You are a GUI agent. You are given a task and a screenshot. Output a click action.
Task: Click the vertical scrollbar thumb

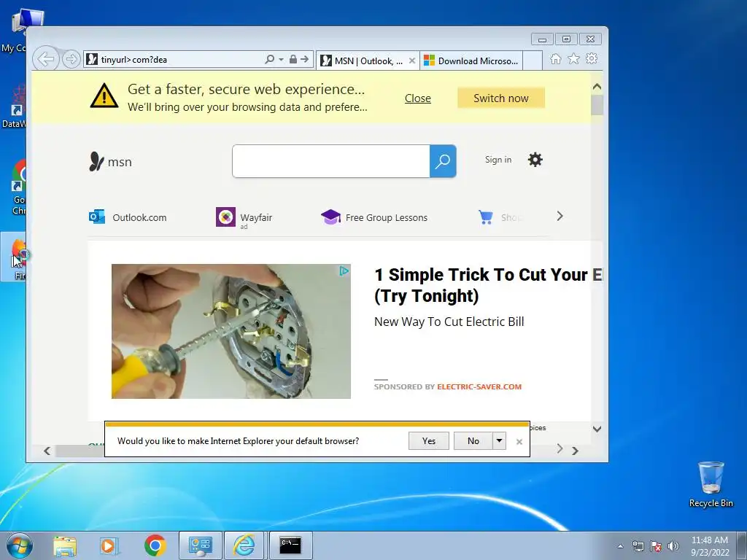(x=597, y=105)
